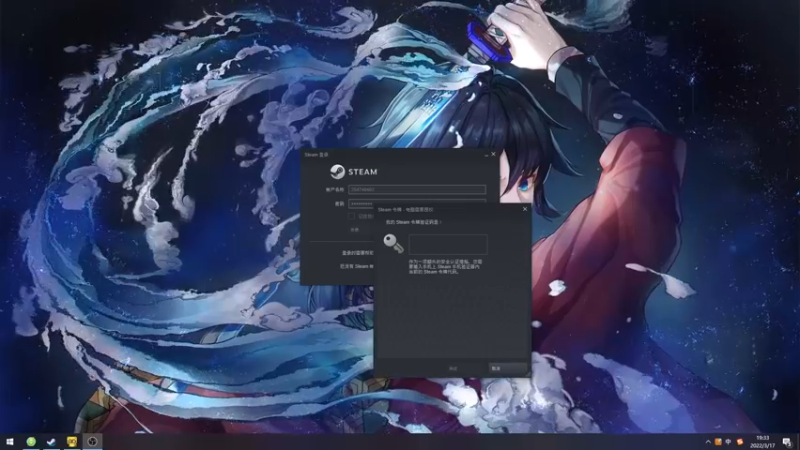
Task: Open the Windows Start menu
Action: coord(10,442)
